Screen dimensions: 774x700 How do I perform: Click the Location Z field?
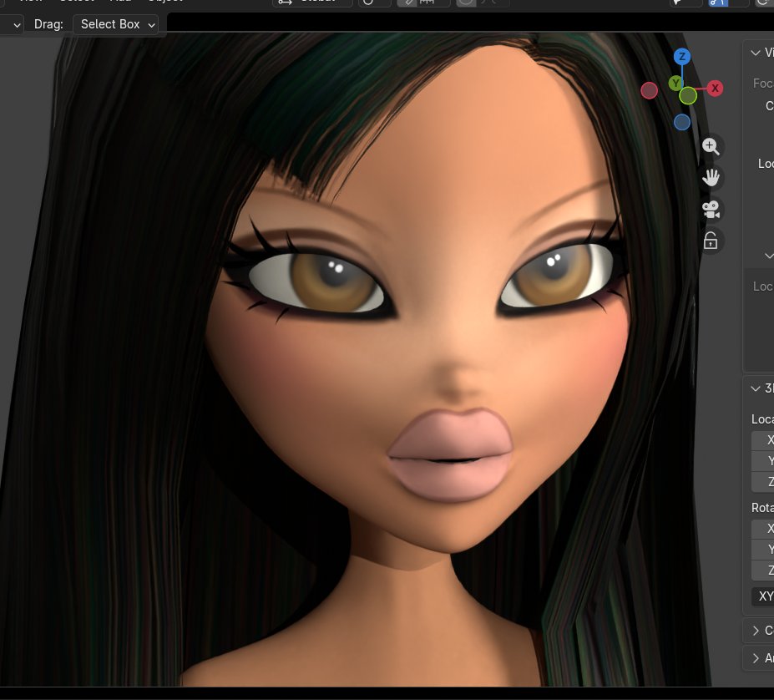(762, 482)
